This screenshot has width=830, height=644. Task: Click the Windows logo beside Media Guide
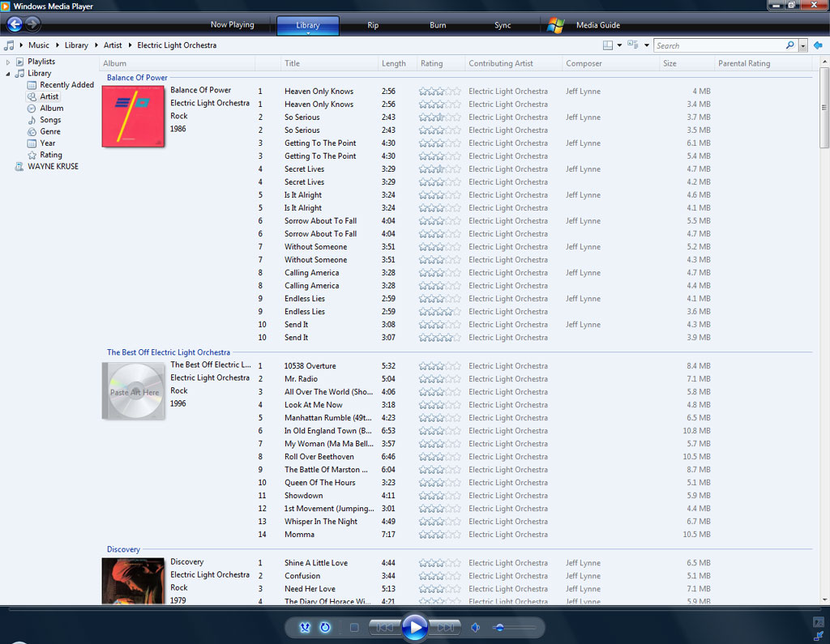pos(555,25)
